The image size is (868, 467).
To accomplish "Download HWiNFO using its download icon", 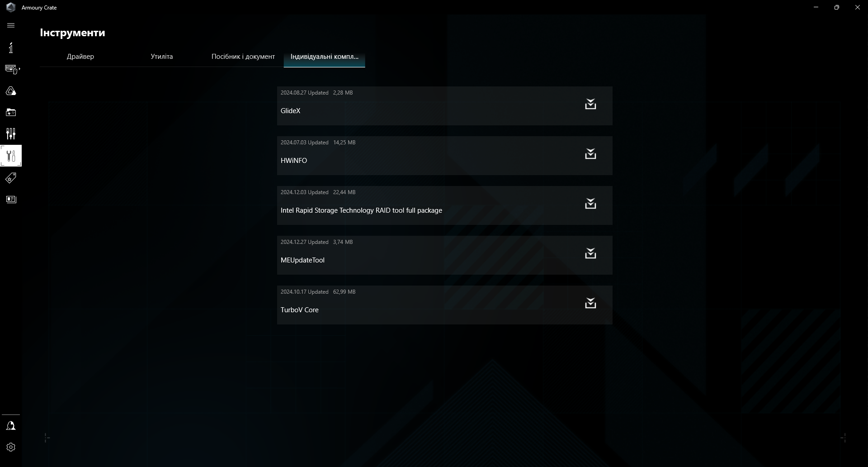I will coord(590,154).
